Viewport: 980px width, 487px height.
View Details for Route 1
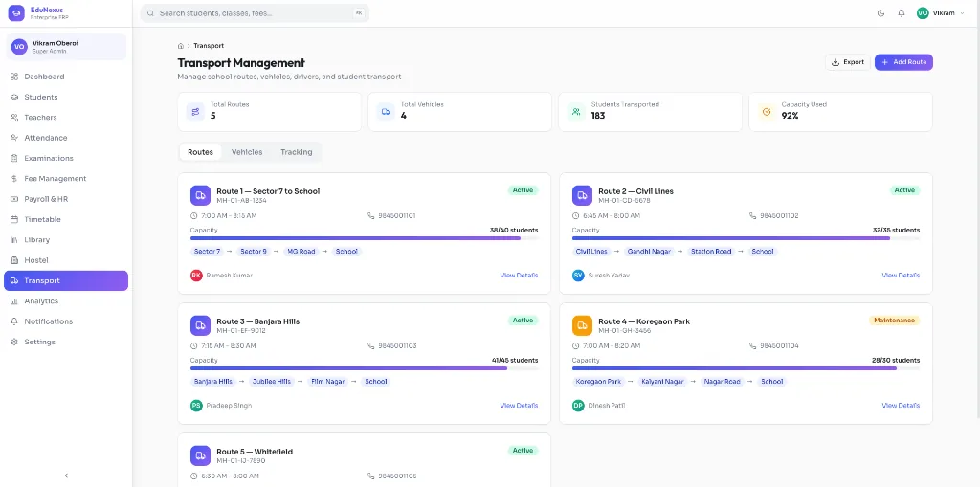pos(519,275)
